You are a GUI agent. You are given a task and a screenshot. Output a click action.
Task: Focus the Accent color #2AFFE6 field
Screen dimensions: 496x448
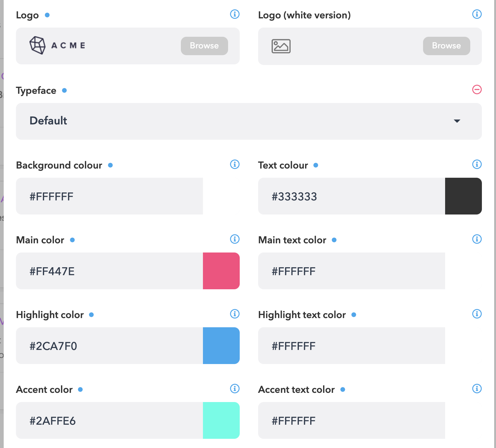[109, 420]
